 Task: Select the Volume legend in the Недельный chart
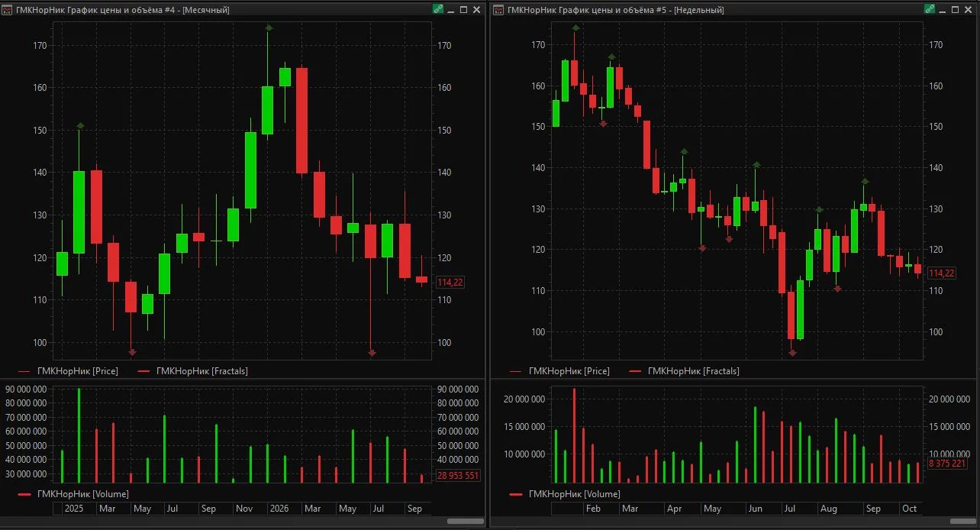tap(564, 494)
